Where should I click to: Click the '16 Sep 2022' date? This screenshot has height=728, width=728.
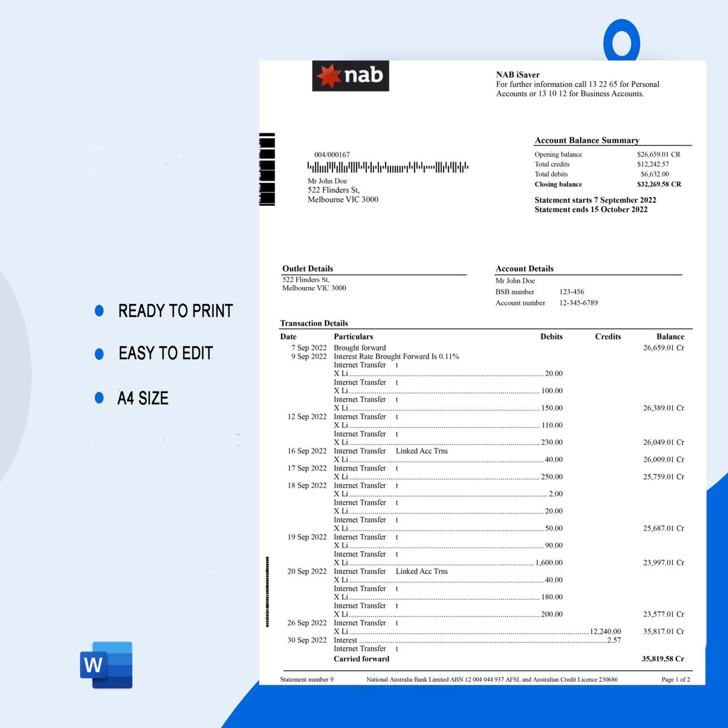pyautogui.click(x=307, y=451)
